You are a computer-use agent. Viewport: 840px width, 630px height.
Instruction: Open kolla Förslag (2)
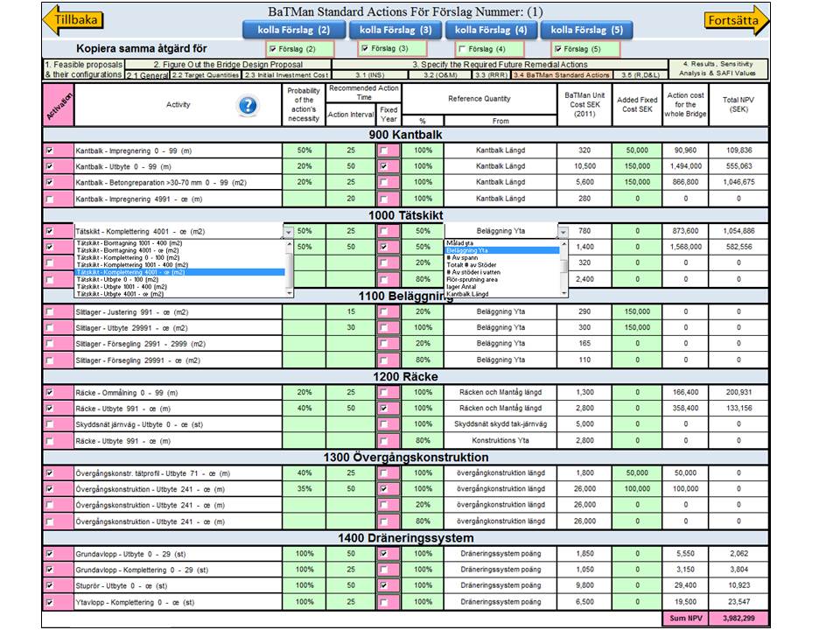click(294, 30)
